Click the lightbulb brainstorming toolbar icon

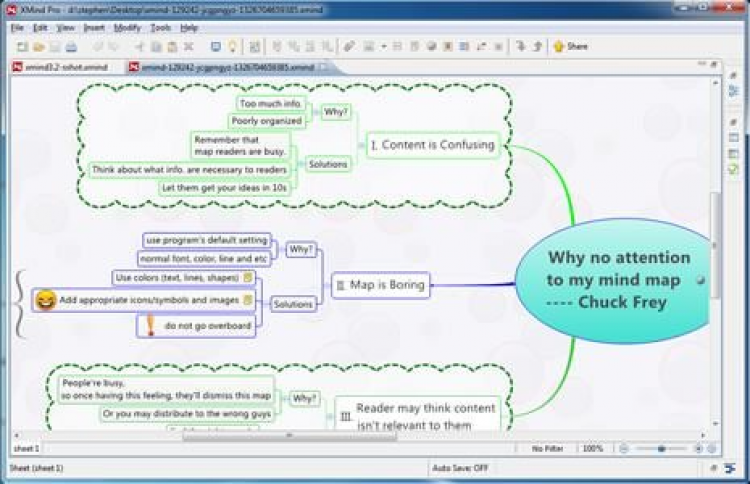[232, 46]
